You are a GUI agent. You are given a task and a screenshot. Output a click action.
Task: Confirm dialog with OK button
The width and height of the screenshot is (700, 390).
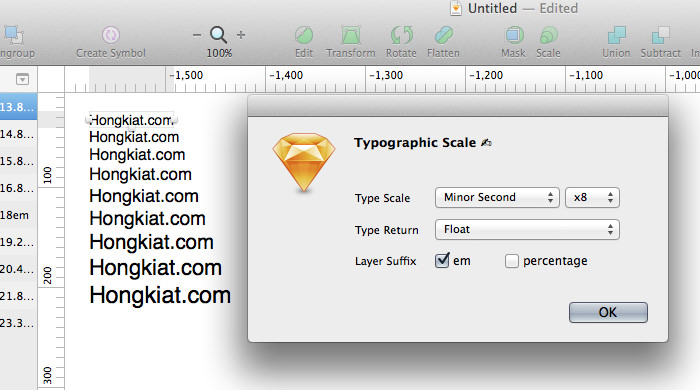point(608,312)
